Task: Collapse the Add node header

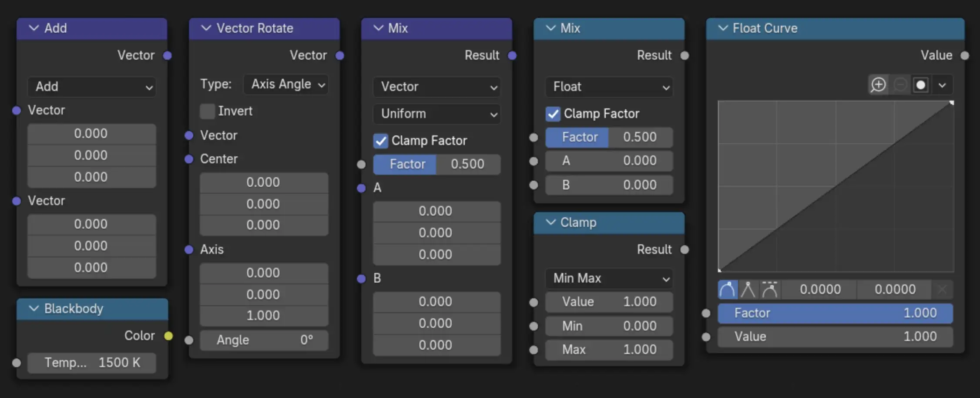Action: point(33,28)
